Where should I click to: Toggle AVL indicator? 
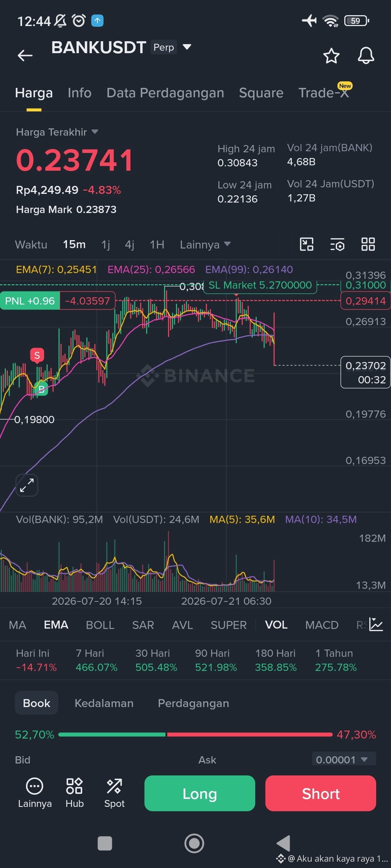pos(182,625)
